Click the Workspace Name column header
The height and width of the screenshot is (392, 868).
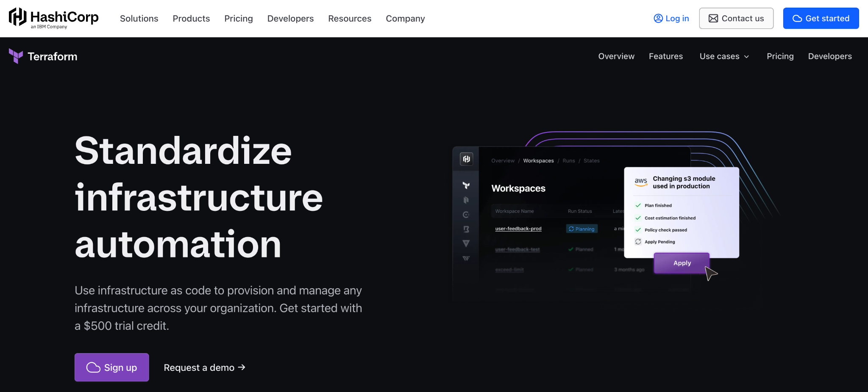point(515,211)
